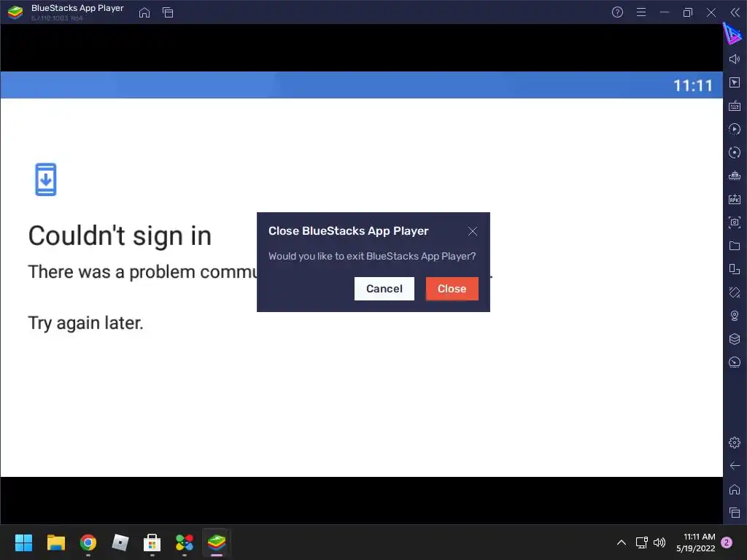Open the media folder icon in sidebar
This screenshot has height=560, width=747.
tap(735, 246)
